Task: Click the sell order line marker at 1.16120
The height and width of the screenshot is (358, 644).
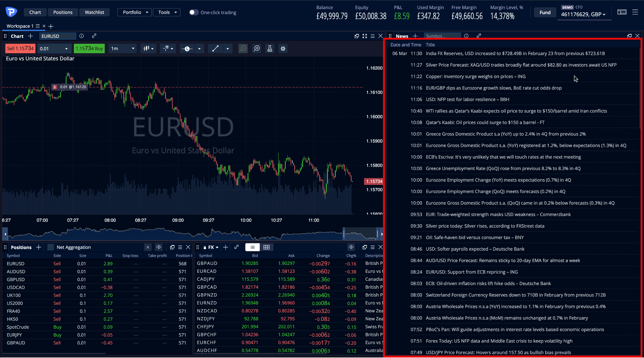Action: pos(69,87)
